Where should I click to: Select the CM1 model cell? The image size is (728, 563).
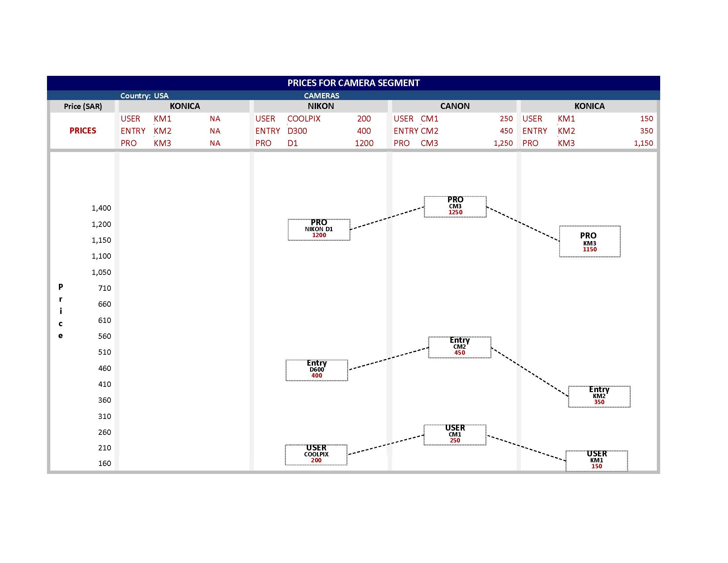[429, 119]
